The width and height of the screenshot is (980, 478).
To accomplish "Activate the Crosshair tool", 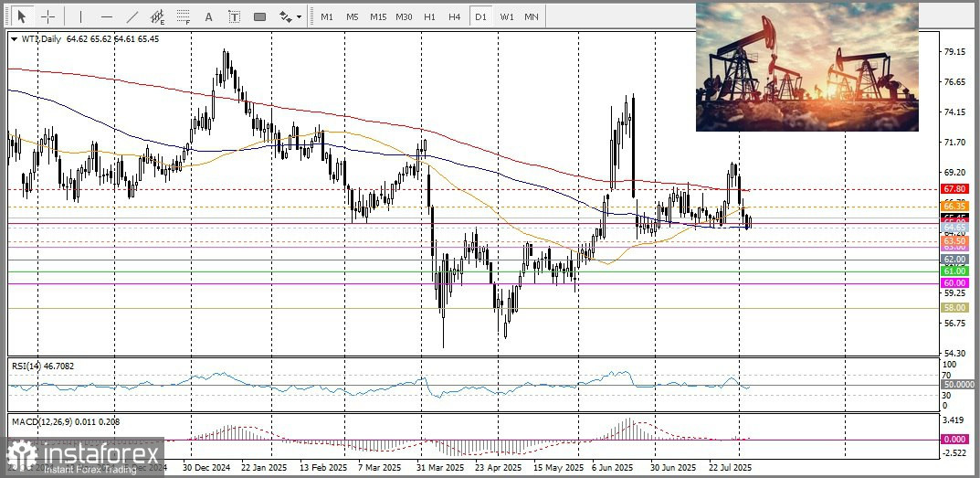I will click(48, 16).
